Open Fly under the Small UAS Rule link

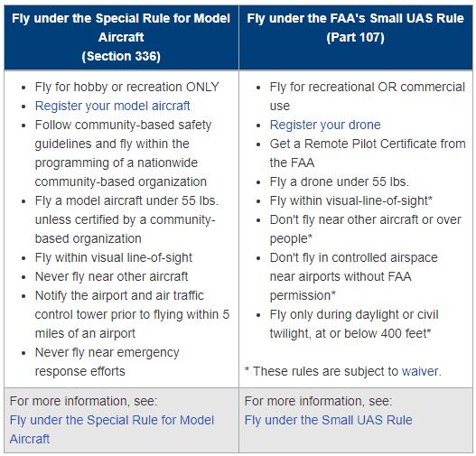pos(329,420)
